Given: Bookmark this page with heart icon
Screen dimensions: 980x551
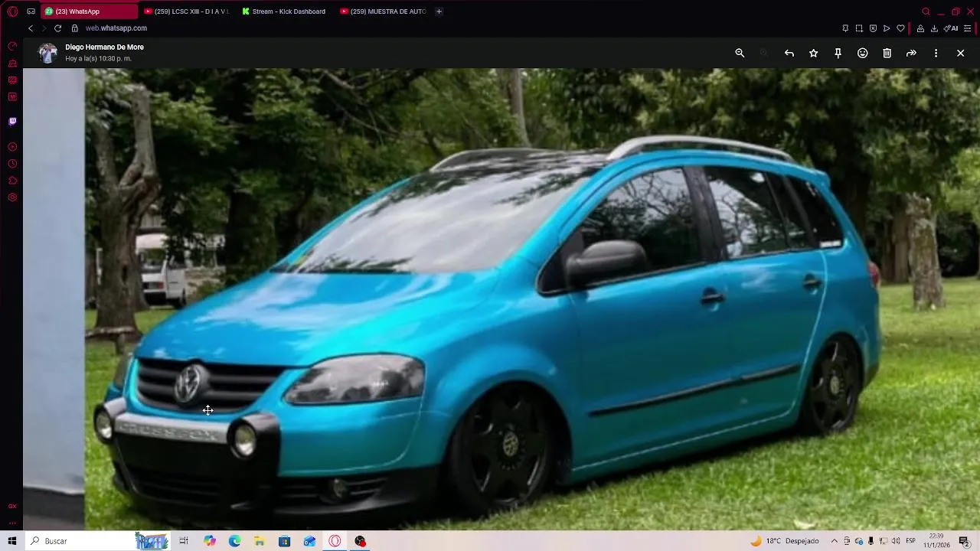Looking at the screenshot, I should point(900,28).
